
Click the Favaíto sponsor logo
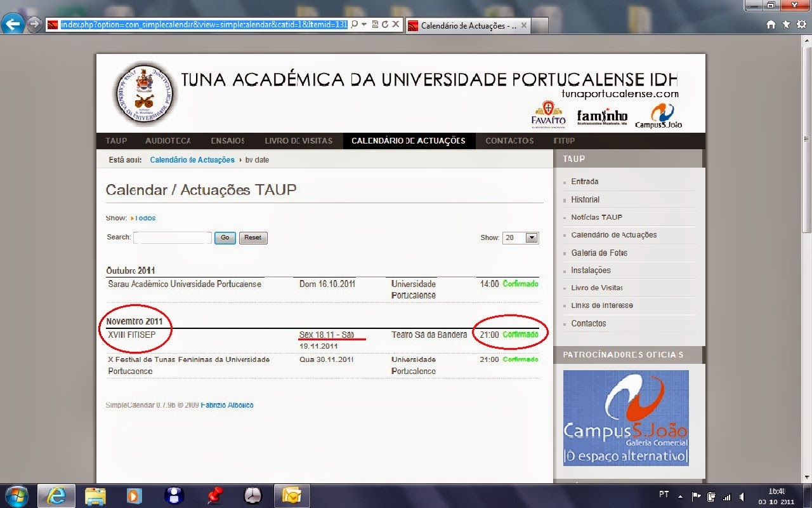[548, 113]
